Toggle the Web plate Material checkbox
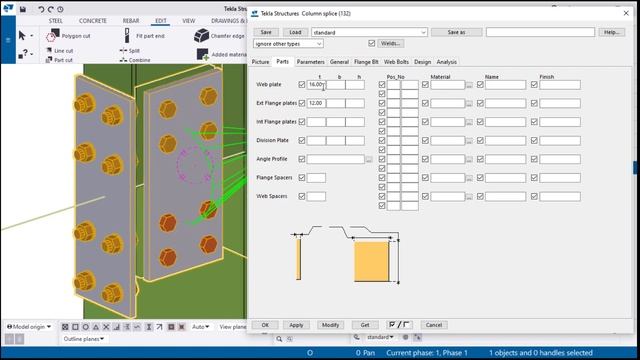This screenshot has width=640, height=360. 425,84
